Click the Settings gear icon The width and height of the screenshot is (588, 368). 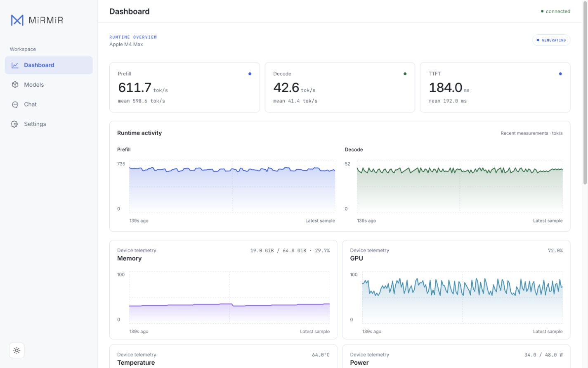(x=15, y=124)
